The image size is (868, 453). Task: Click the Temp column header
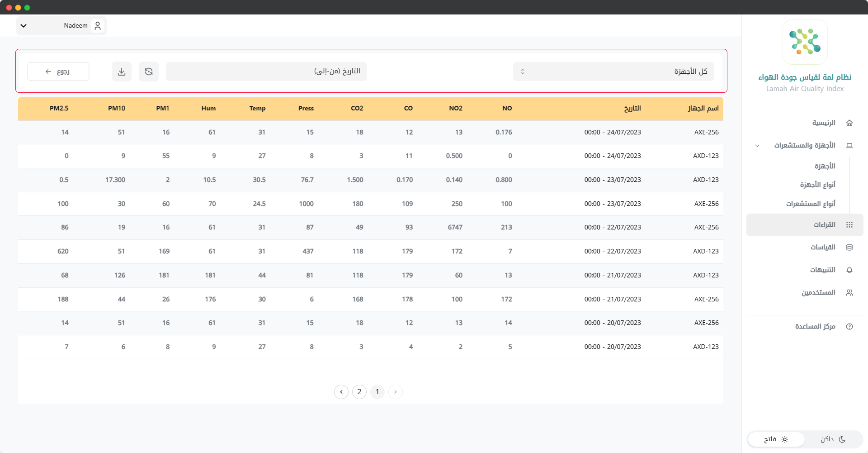coord(258,109)
